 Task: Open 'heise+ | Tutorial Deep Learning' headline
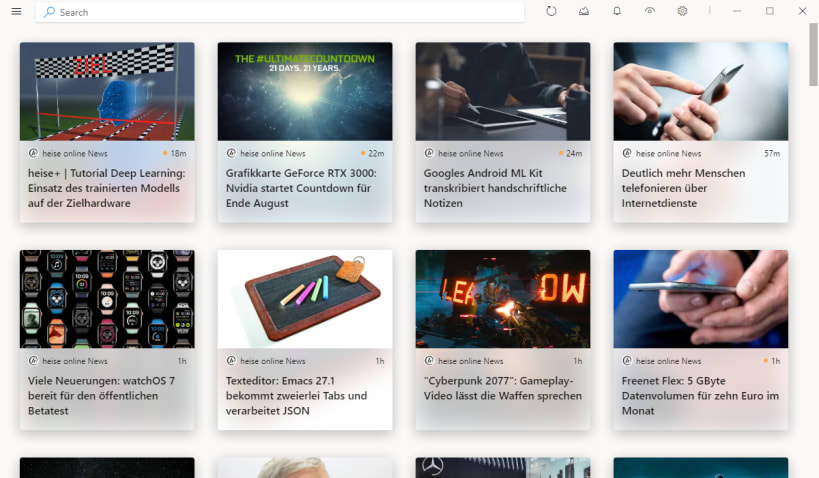107,188
